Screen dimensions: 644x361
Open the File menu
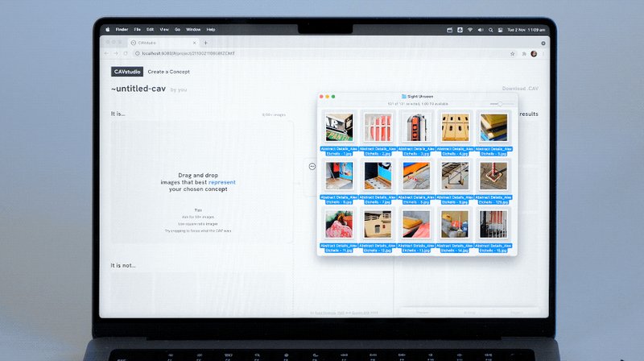point(137,30)
